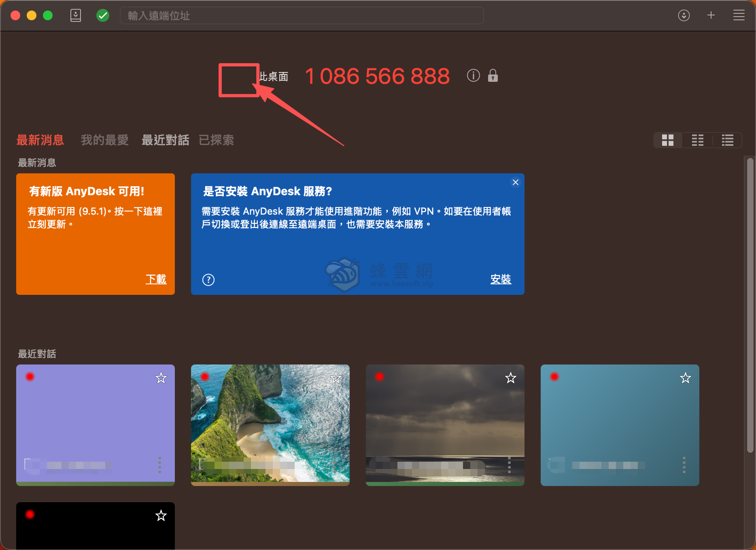Favorite the cliff beach session star
The height and width of the screenshot is (550, 756).
coord(336,378)
